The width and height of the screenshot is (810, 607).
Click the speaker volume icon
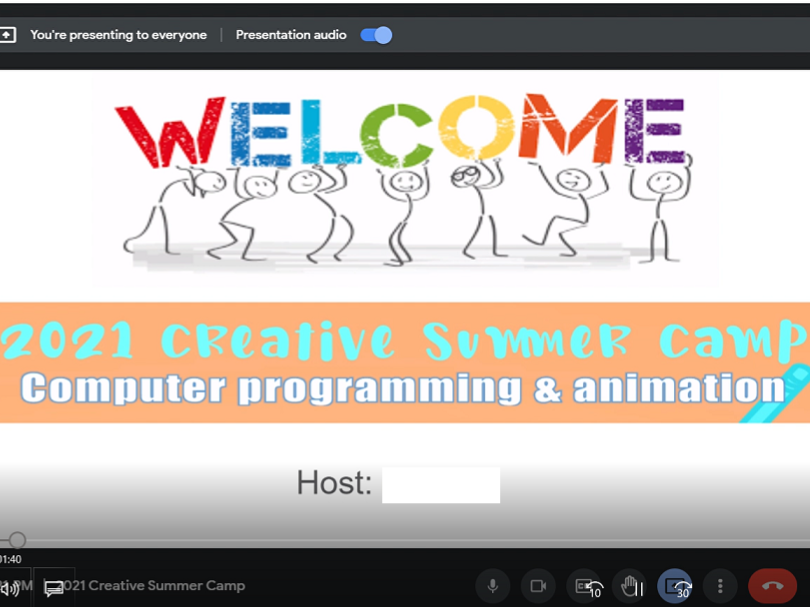[10, 588]
